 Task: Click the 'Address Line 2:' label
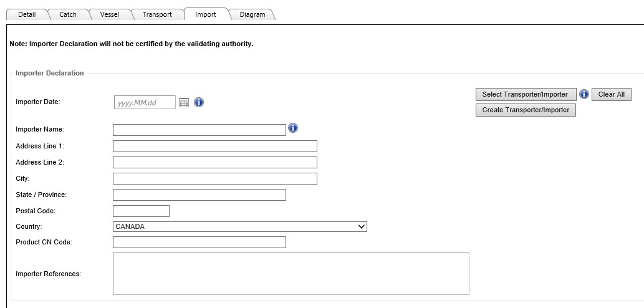[x=40, y=162]
